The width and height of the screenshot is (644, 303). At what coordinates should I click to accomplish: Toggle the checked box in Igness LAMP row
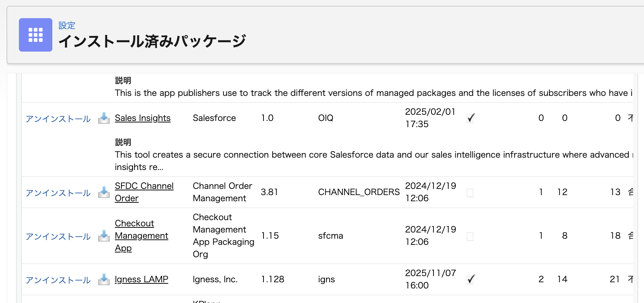[471, 279]
